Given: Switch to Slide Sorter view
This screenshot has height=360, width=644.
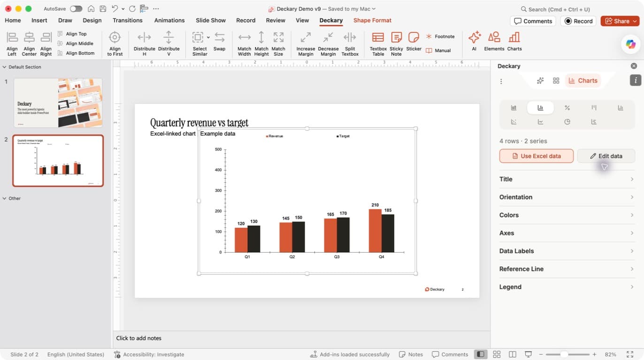Looking at the screenshot, I should [x=497, y=354].
